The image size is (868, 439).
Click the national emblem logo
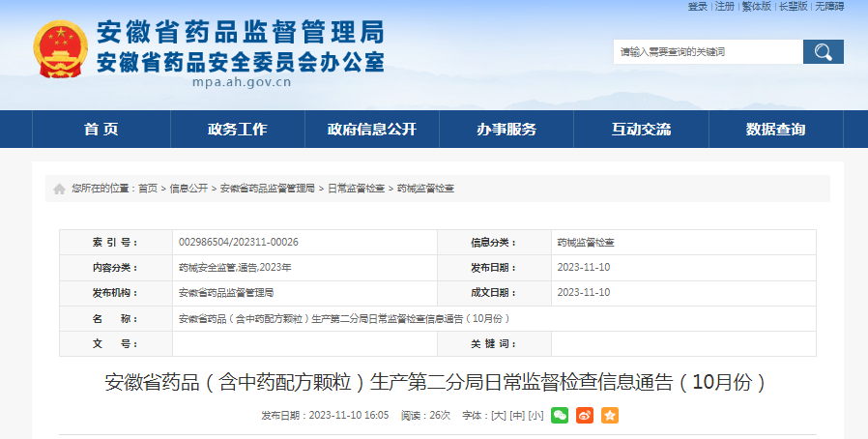coord(60,48)
